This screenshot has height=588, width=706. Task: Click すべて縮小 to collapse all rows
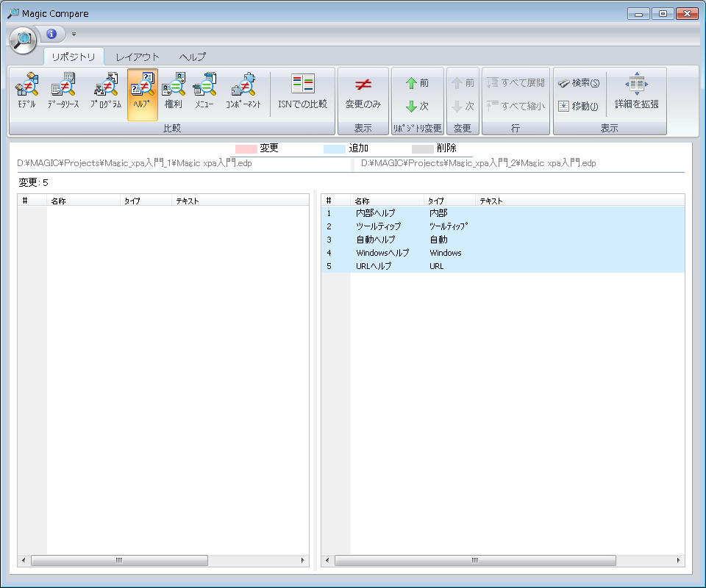(516, 106)
